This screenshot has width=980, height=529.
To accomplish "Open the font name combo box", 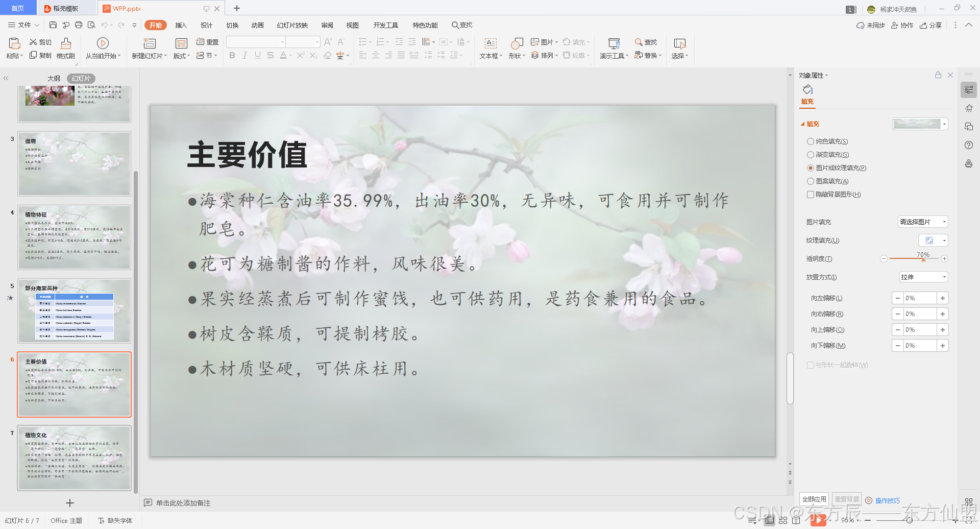I will tap(256, 42).
